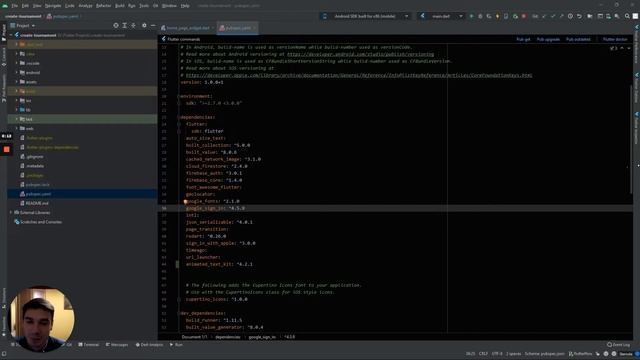The width and height of the screenshot is (640, 360).
Task: Click the orange record button on the left edge
Action: tap(7, 149)
